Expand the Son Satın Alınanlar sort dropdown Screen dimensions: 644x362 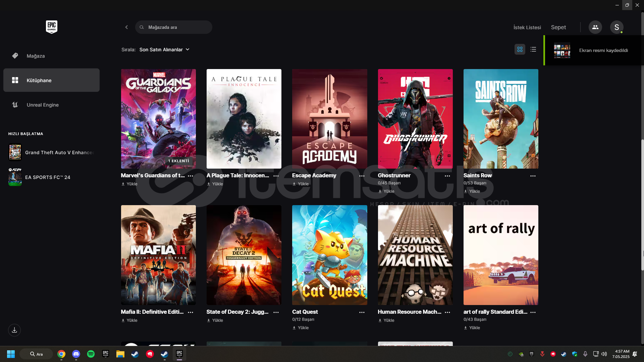point(164,50)
